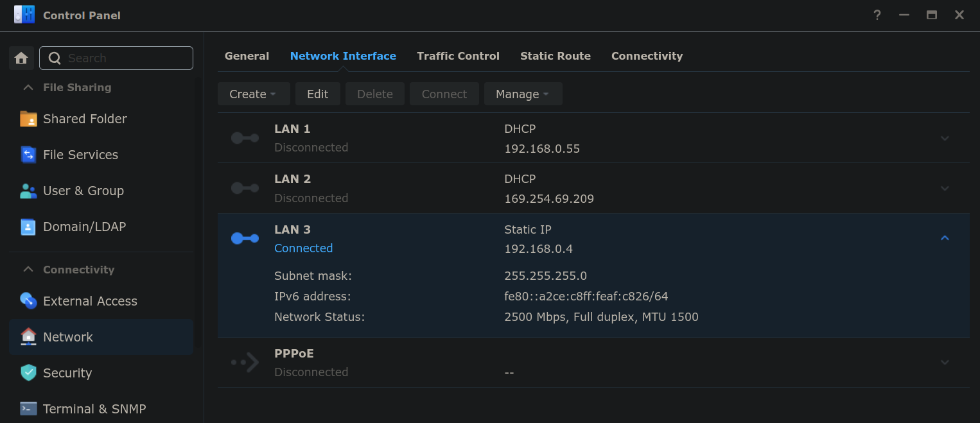Image resolution: width=980 pixels, height=423 pixels.
Task: Expand the PPPoE row chevron
Action: point(945,362)
